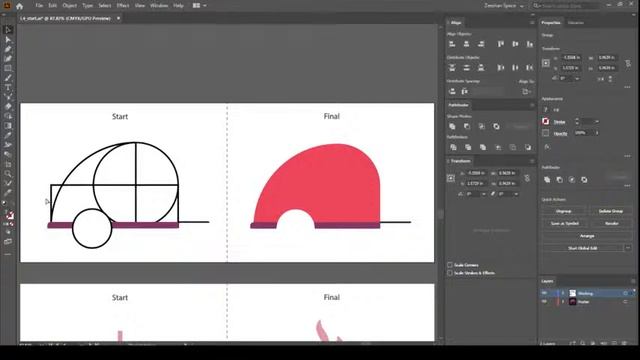Viewport: 640px width, 360px height.
Task: Click Unite in the Properties panel's Pathfinder section
Action: [x=547, y=180]
